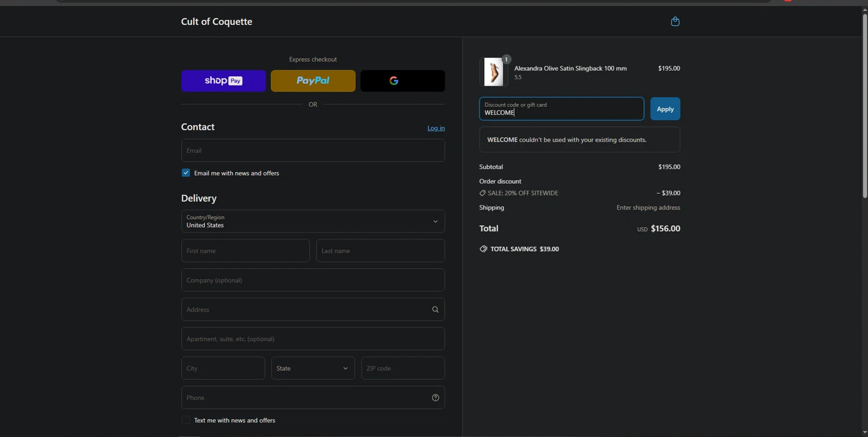868x437 pixels.
Task: Focus the Apartment, suite, etc. field
Action: click(x=313, y=339)
